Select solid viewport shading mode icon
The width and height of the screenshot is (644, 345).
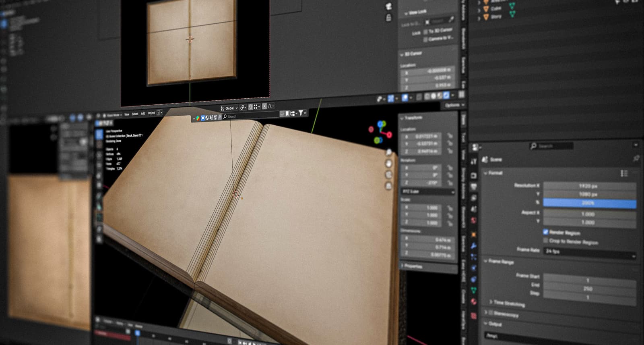click(x=433, y=96)
